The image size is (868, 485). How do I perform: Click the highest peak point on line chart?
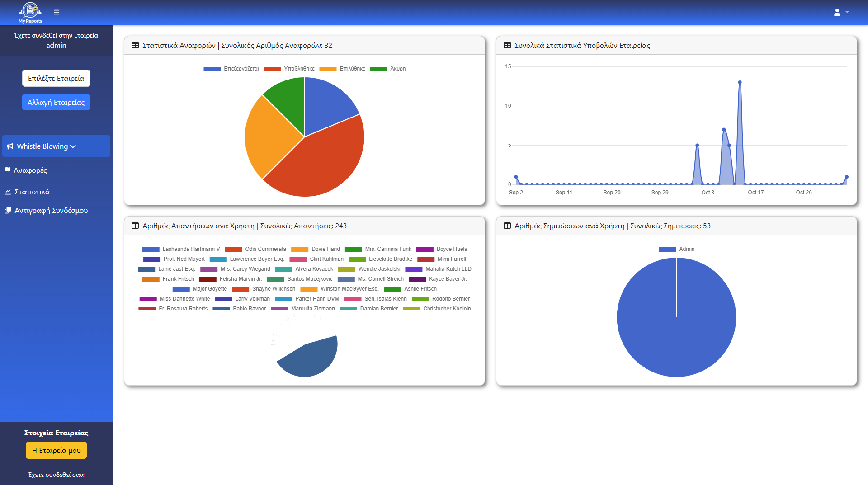[x=740, y=82]
